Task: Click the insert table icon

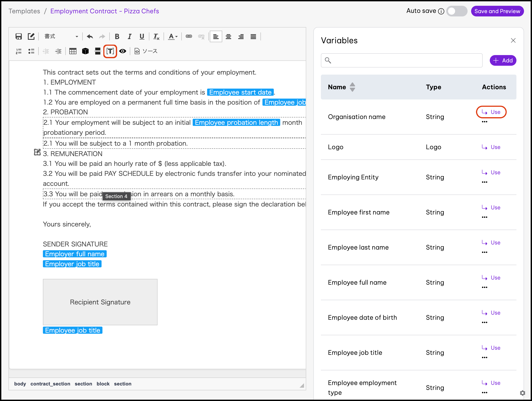Action: point(73,51)
